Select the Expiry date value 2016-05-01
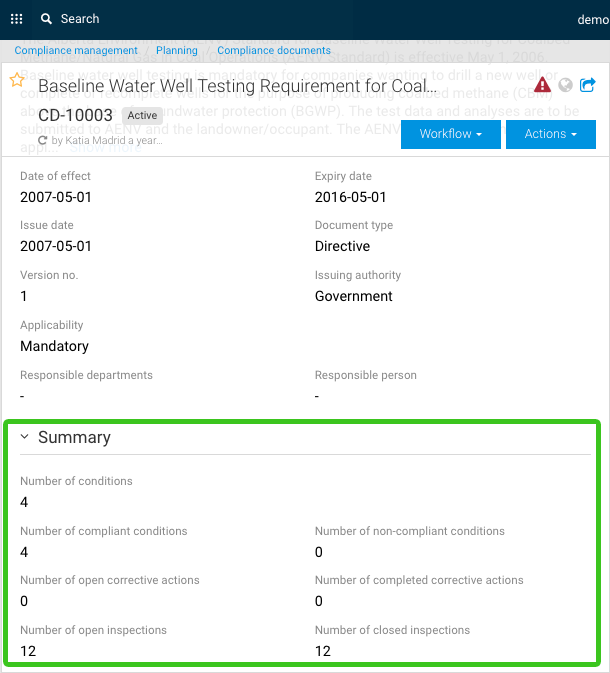 (x=350, y=197)
